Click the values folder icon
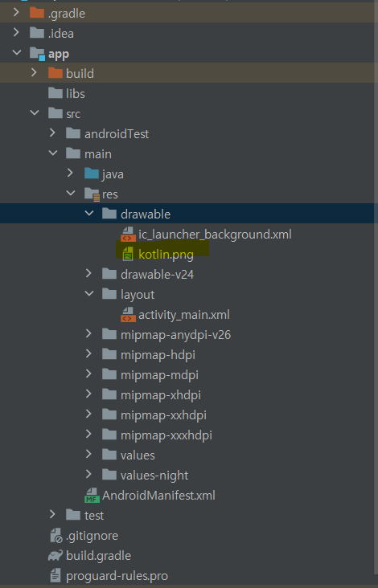The height and width of the screenshot is (588, 378). coord(109,455)
